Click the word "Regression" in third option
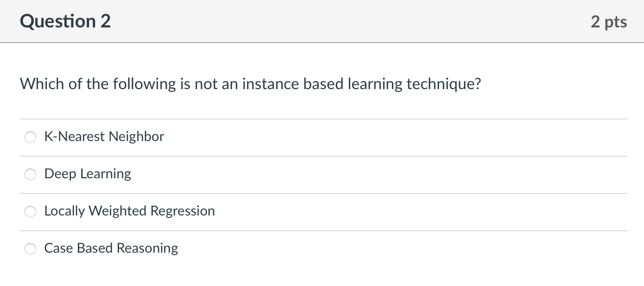This screenshot has height=286, width=644. click(x=183, y=211)
